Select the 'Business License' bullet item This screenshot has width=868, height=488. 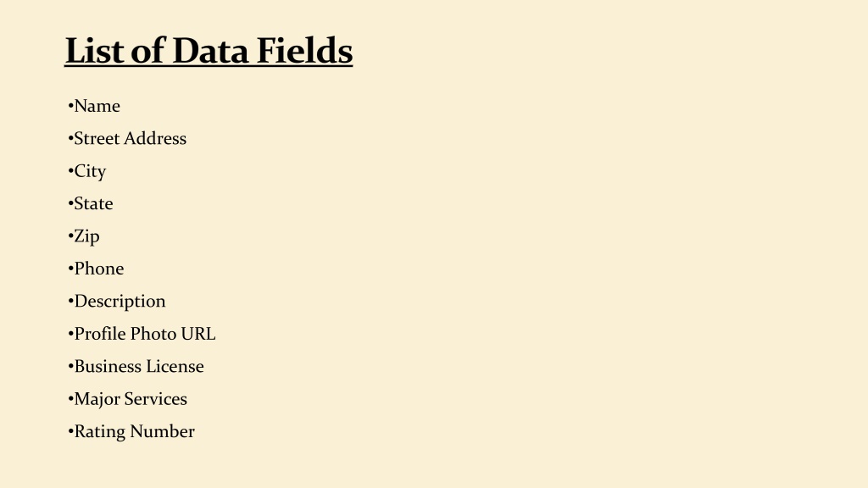[x=136, y=366]
